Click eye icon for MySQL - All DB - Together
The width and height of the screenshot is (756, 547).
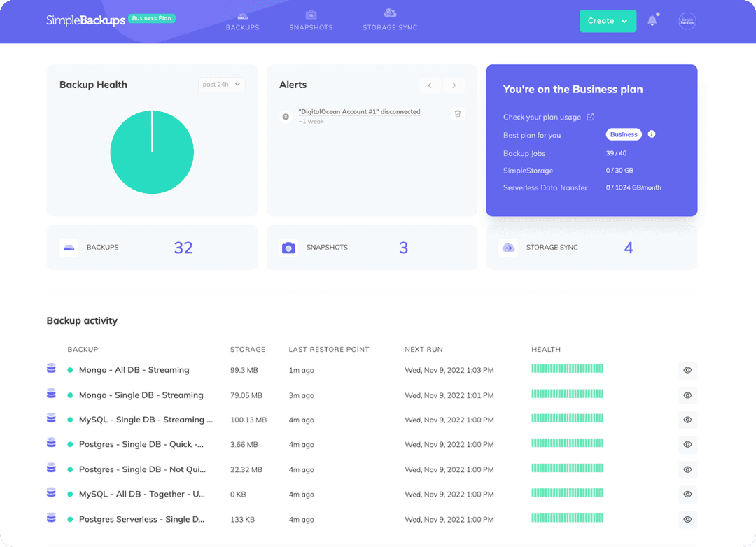point(687,494)
